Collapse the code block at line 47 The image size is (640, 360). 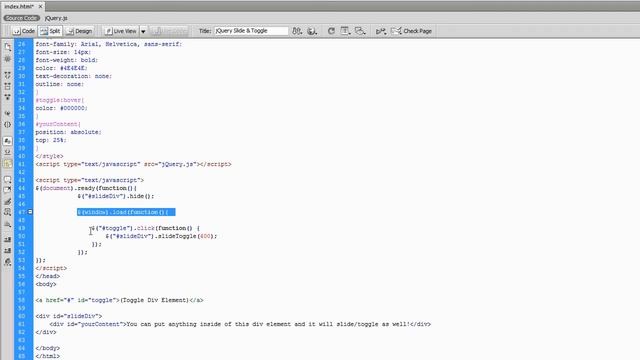30,212
